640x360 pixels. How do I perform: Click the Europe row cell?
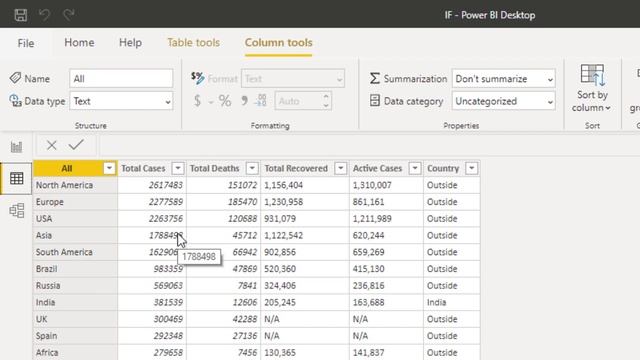75,202
